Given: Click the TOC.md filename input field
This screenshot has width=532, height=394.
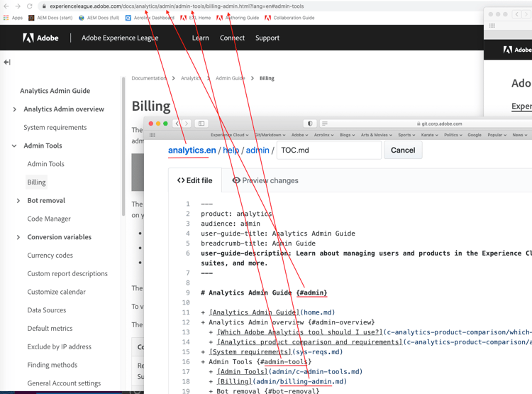Looking at the screenshot, I should point(329,150).
